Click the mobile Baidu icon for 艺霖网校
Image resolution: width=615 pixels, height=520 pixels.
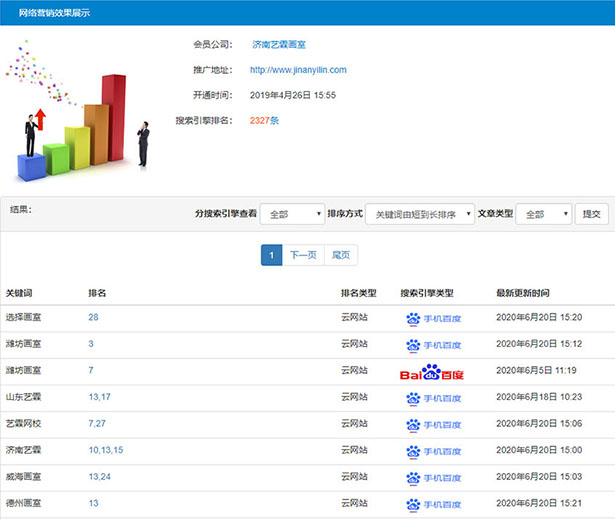433,424
